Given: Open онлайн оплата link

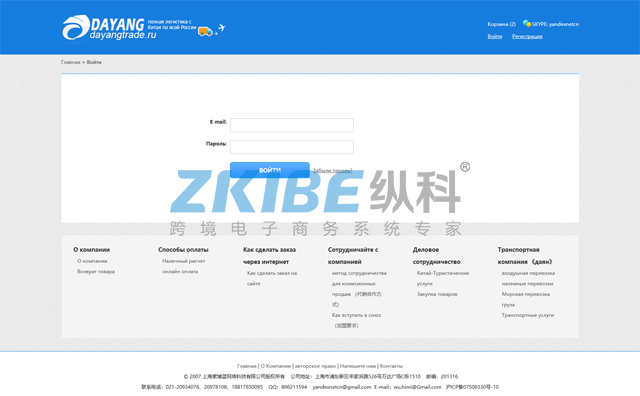Looking at the screenshot, I should 180,271.
